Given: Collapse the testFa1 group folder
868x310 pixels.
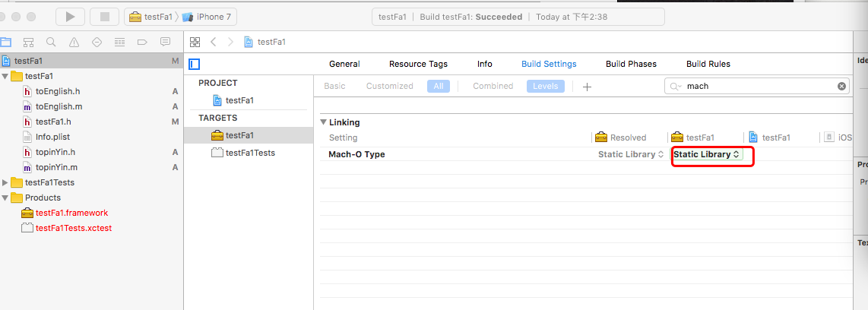Looking at the screenshot, I should (x=5, y=76).
